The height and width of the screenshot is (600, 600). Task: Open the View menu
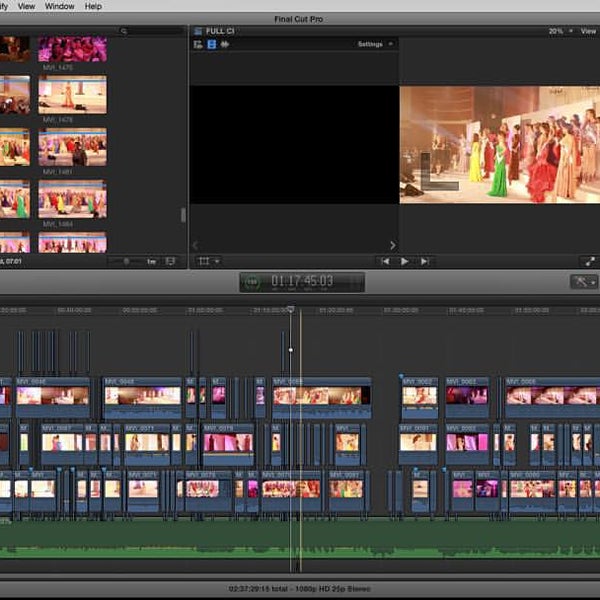pyautogui.click(x=26, y=7)
